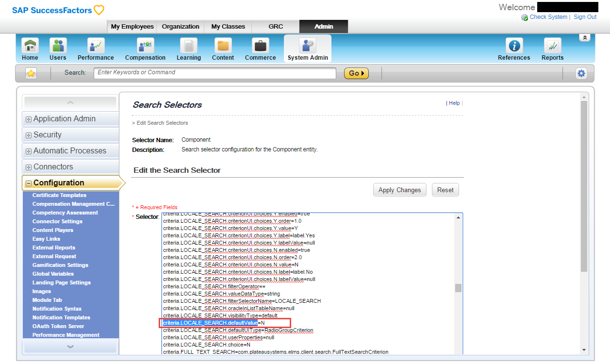Open External Reports link

click(x=54, y=248)
